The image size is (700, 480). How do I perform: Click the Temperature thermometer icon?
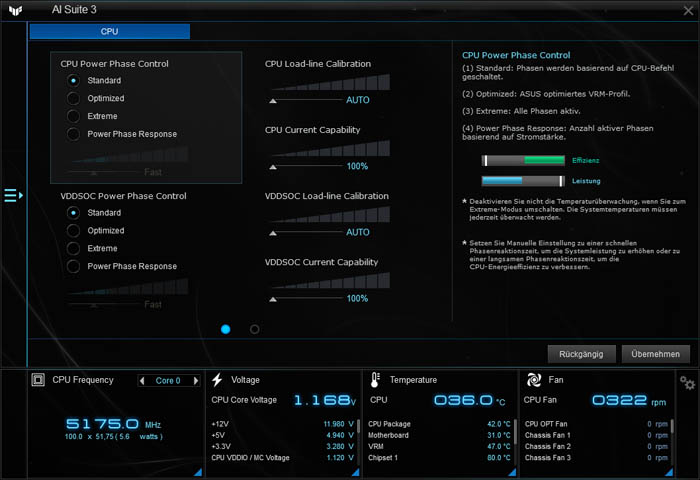click(x=375, y=380)
